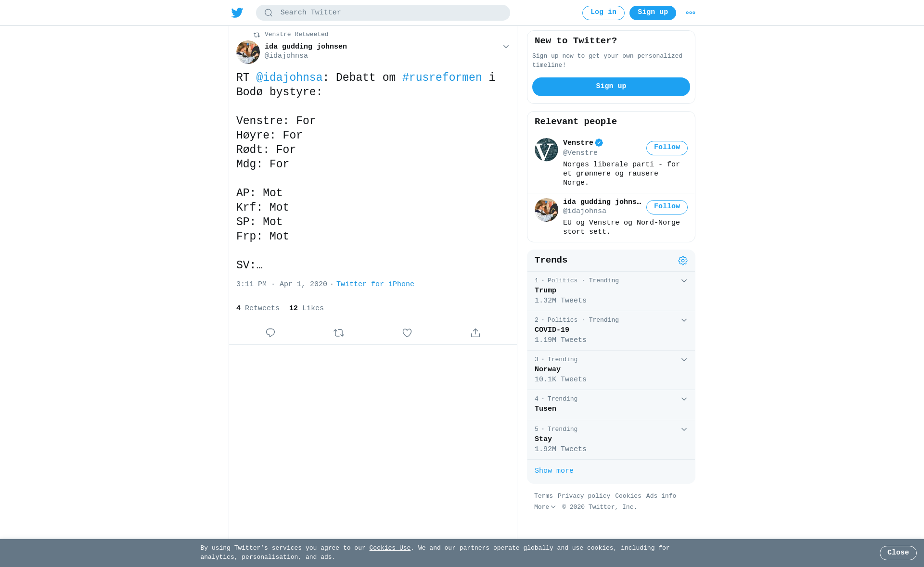This screenshot has width=924, height=567.
Task: Open the reply icon under the tweet
Action: [270, 333]
